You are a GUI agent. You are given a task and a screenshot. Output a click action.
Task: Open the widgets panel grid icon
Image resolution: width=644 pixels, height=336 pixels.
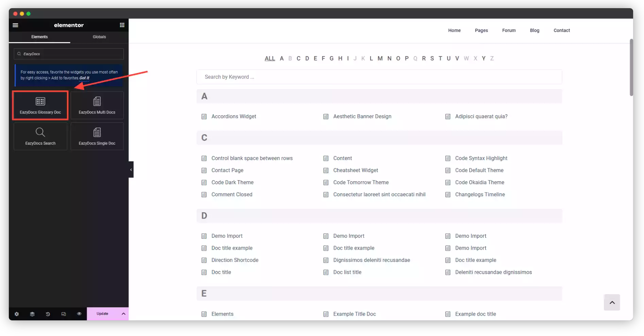click(122, 25)
